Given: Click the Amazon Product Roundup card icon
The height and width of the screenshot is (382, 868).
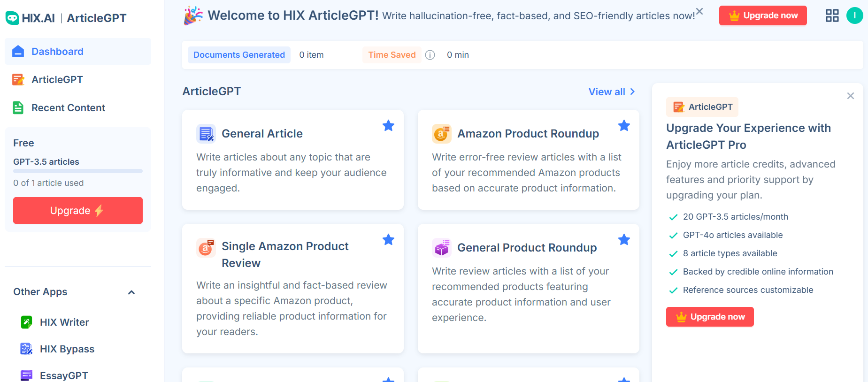Looking at the screenshot, I should click(x=442, y=134).
